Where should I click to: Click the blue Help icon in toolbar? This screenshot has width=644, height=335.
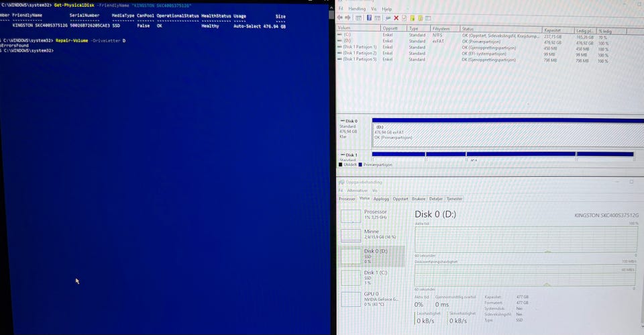369,17
